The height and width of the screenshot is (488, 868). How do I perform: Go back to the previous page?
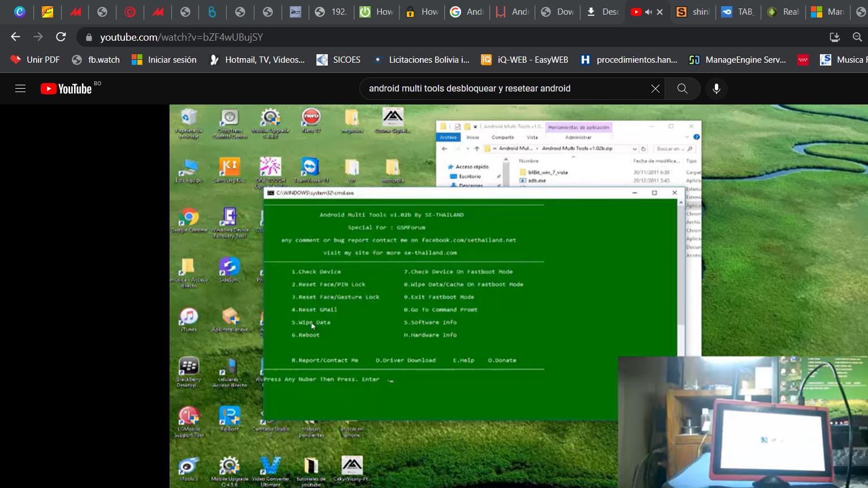pos(16,37)
